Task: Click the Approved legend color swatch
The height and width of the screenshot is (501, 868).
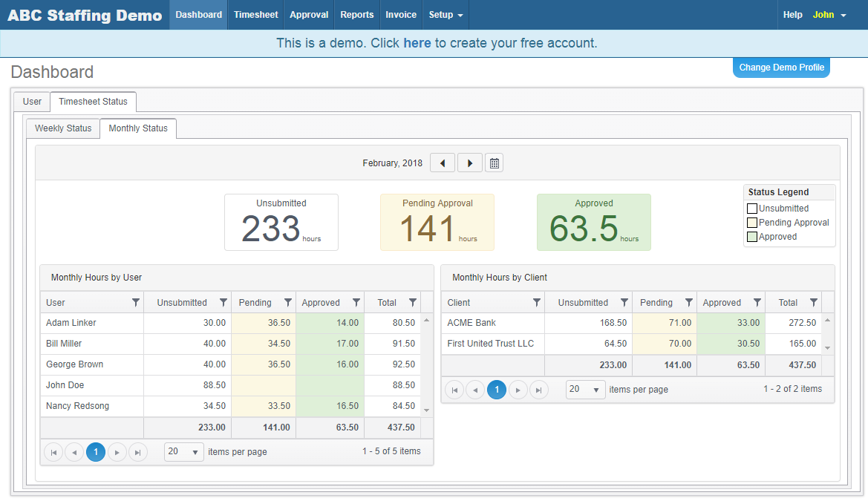Action: click(752, 237)
